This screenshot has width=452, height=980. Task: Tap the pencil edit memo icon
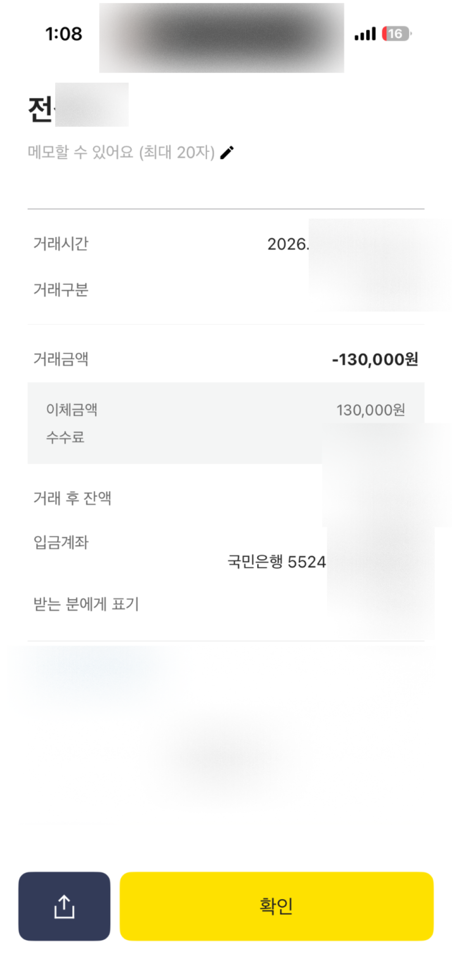(x=227, y=153)
